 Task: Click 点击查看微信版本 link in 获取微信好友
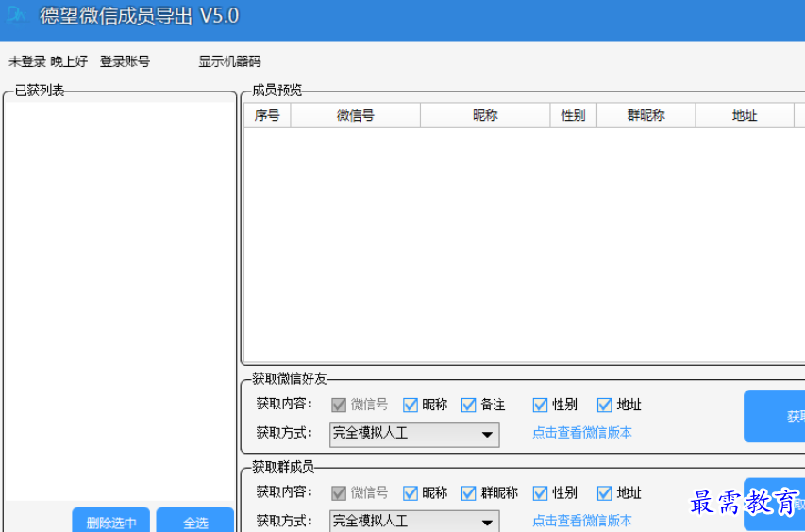(582, 433)
